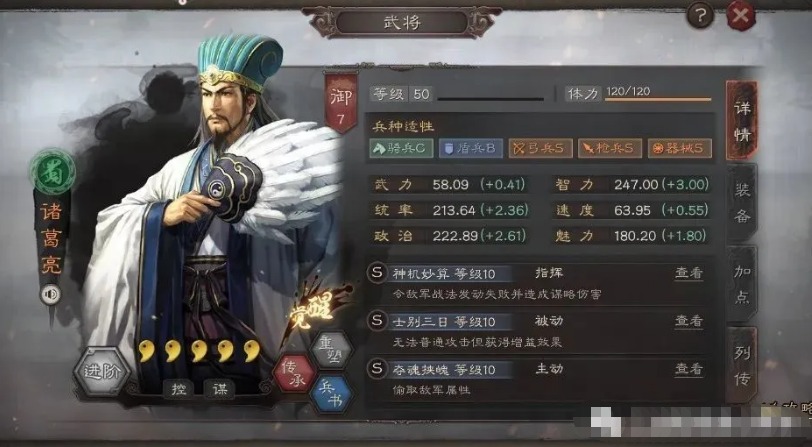The image size is (812, 447).
Task: Open the help question mark icon
Action: point(700,15)
